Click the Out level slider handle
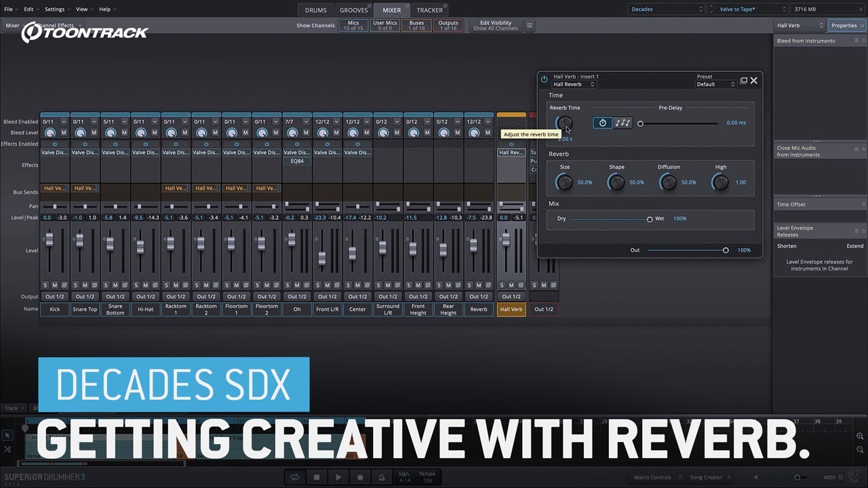The image size is (868, 488). [726, 250]
